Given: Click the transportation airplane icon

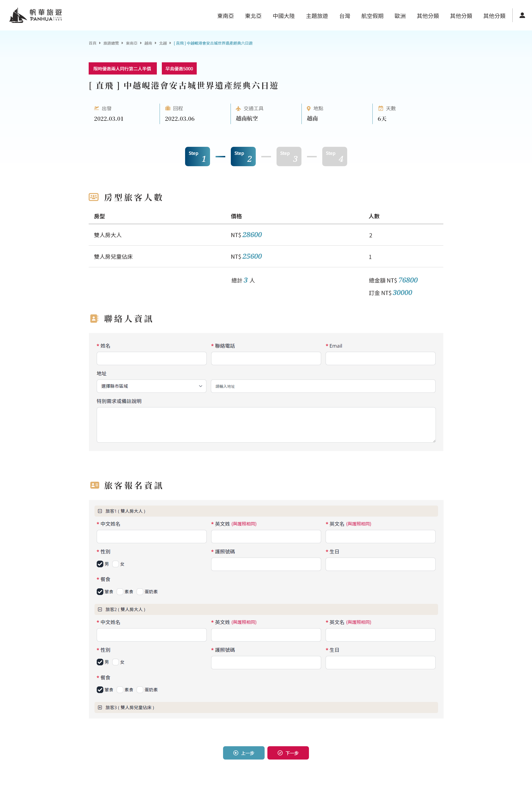Looking at the screenshot, I should (x=238, y=109).
